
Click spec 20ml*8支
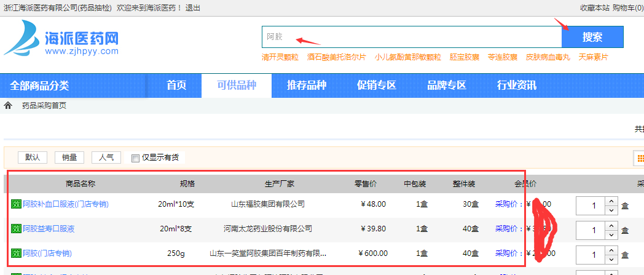pos(176,228)
